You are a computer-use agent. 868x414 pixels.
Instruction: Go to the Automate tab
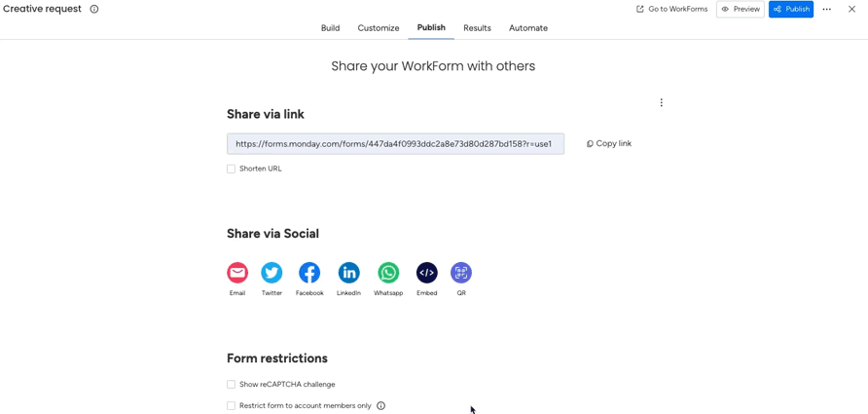tap(528, 28)
